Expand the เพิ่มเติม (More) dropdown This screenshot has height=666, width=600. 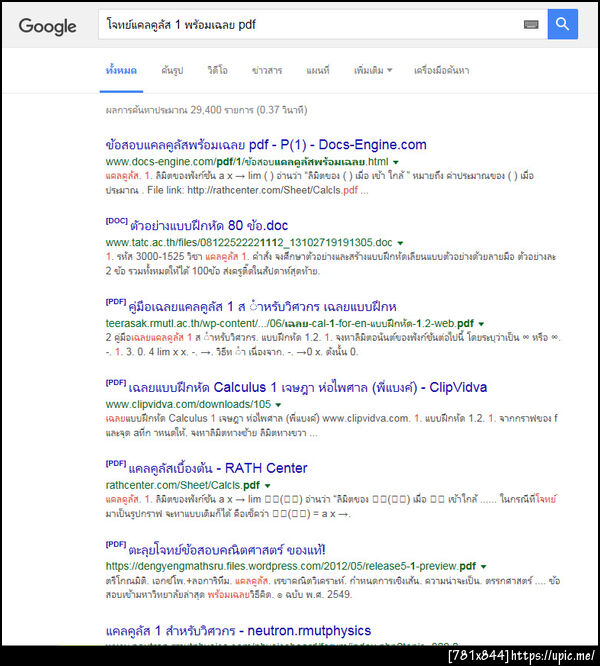(x=373, y=71)
